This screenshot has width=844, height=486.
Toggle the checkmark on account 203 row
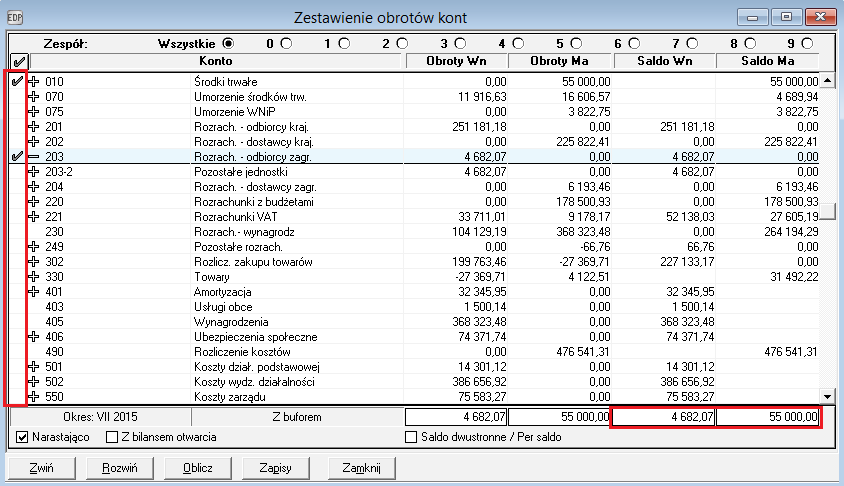pyautogui.click(x=17, y=156)
